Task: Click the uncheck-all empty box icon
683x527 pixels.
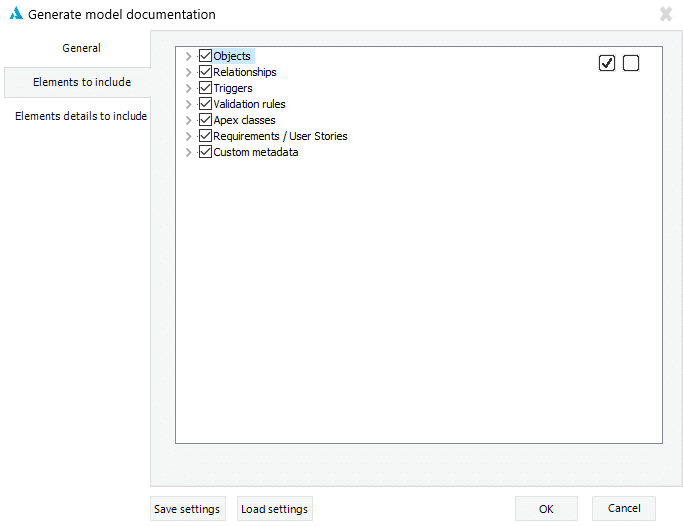Action: tap(631, 64)
